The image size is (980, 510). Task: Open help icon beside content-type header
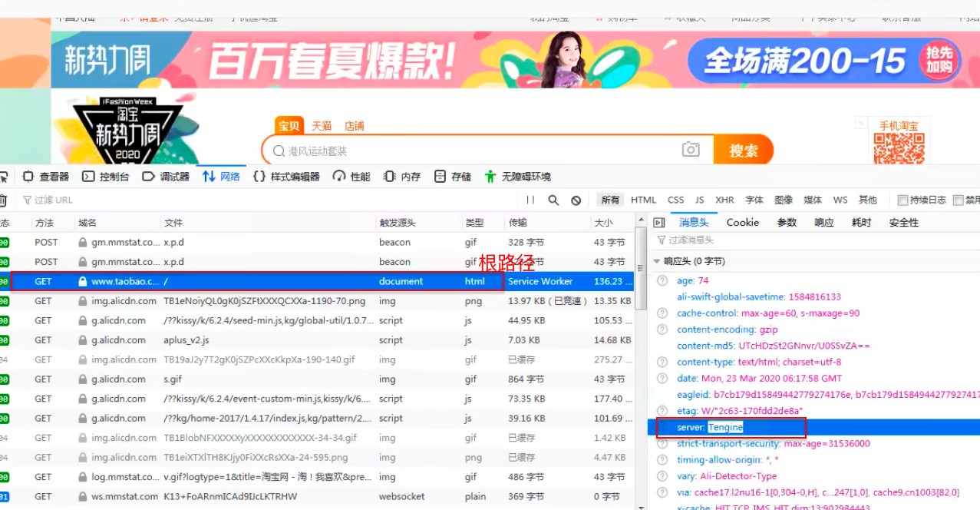(662, 362)
